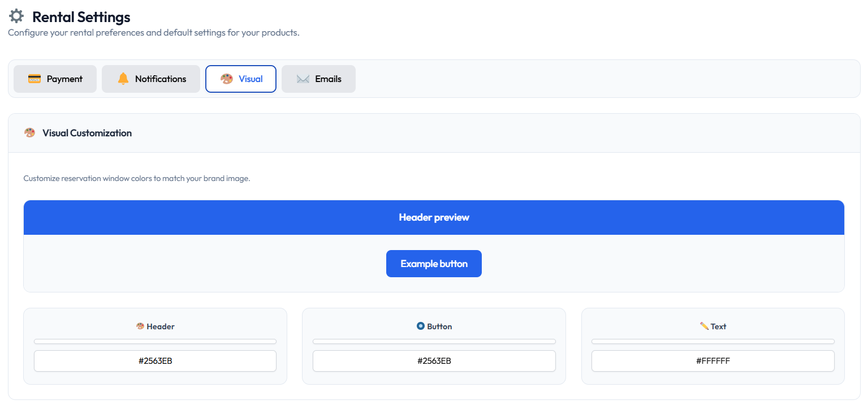Click the Text color field showing #FFFFFF
This screenshot has height=413, width=868.
pyautogui.click(x=712, y=361)
